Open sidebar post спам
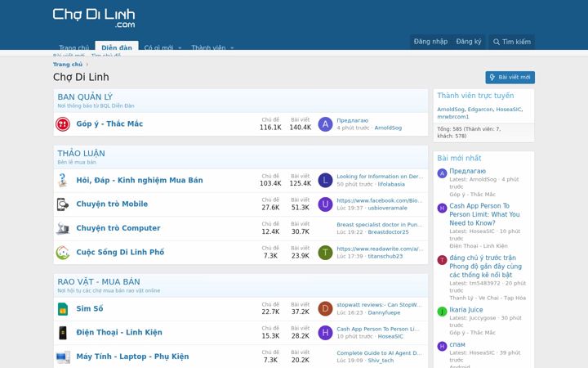Image resolution: width=588 pixels, height=368 pixels. pos(457,345)
